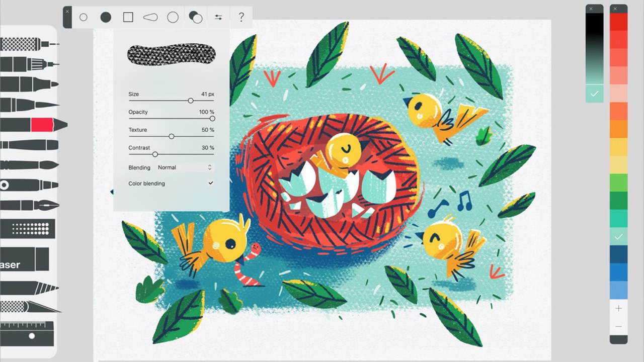Viewport: 644px width, 362px height.
Task: Choose the fountain pen nib tool
Action: coord(29,205)
